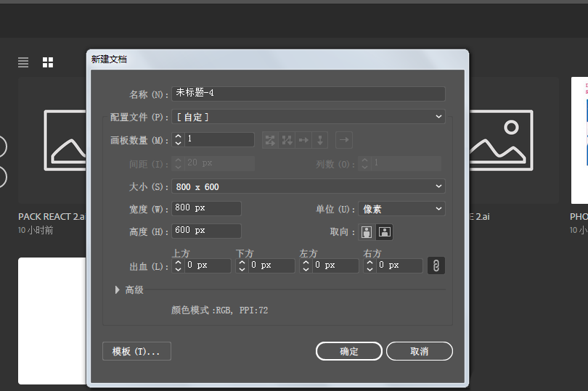Screen dimensions: 588x391
Task: Select arrange by column icon
Action: point(320,140)
